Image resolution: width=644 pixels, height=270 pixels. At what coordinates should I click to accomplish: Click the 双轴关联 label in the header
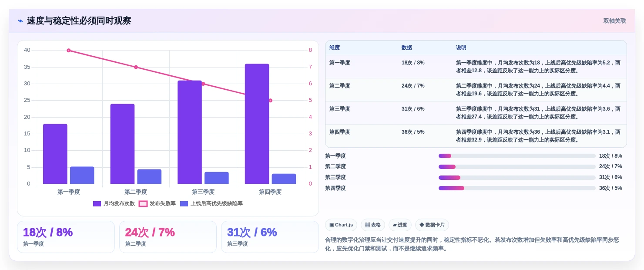[614, 21]
